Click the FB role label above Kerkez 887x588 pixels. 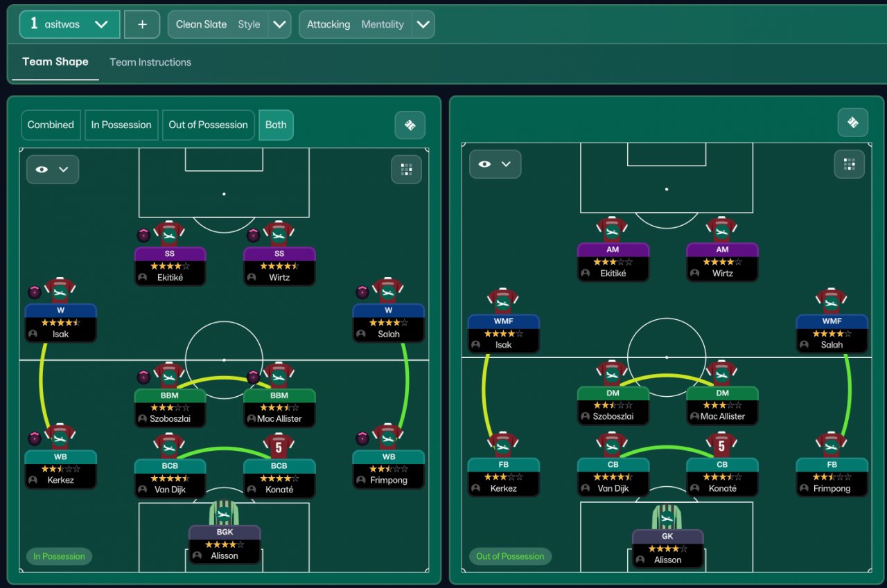[x=503, y=464]
